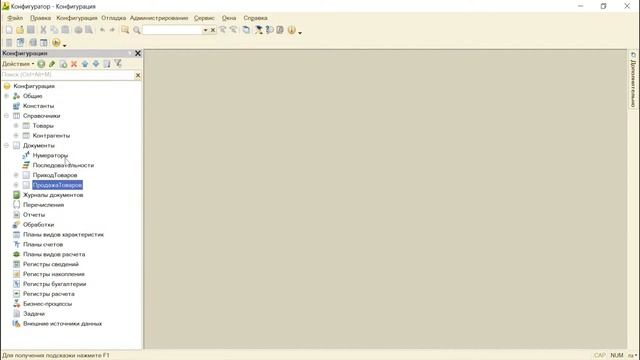
Task: Move the selected object down with blue arrow
Action: (96, 64)
